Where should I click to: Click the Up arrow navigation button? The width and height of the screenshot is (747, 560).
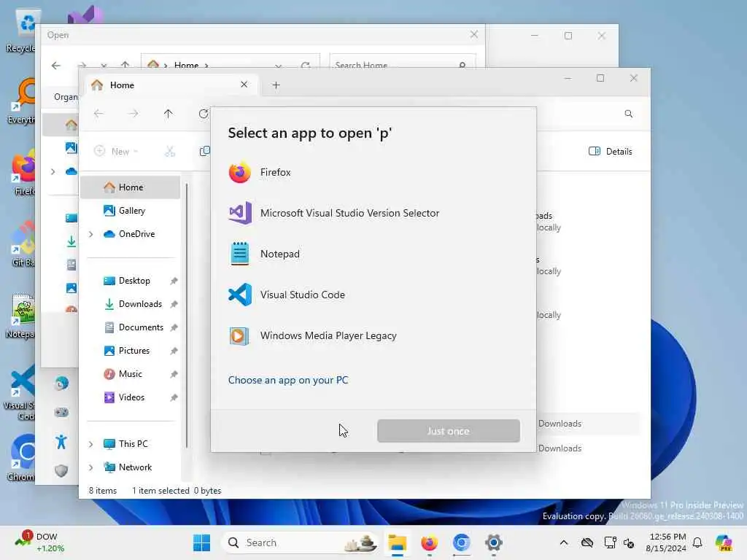[169, 114]
